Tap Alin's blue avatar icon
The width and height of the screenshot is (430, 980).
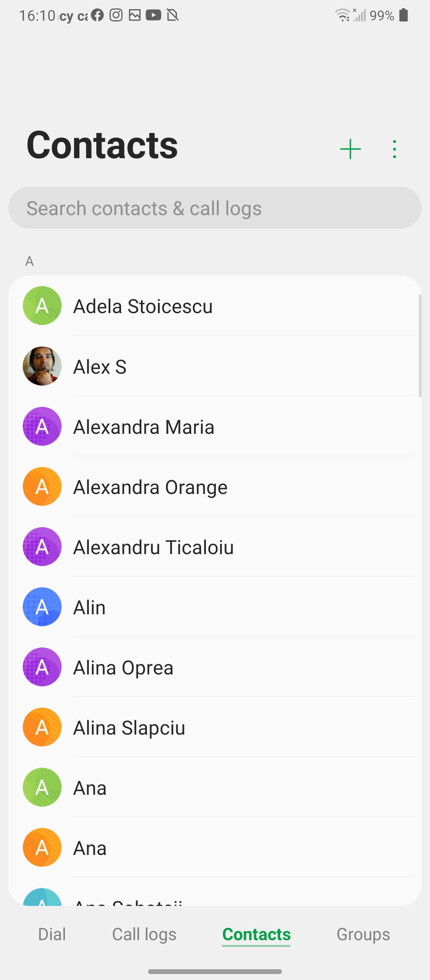[42, 607]
